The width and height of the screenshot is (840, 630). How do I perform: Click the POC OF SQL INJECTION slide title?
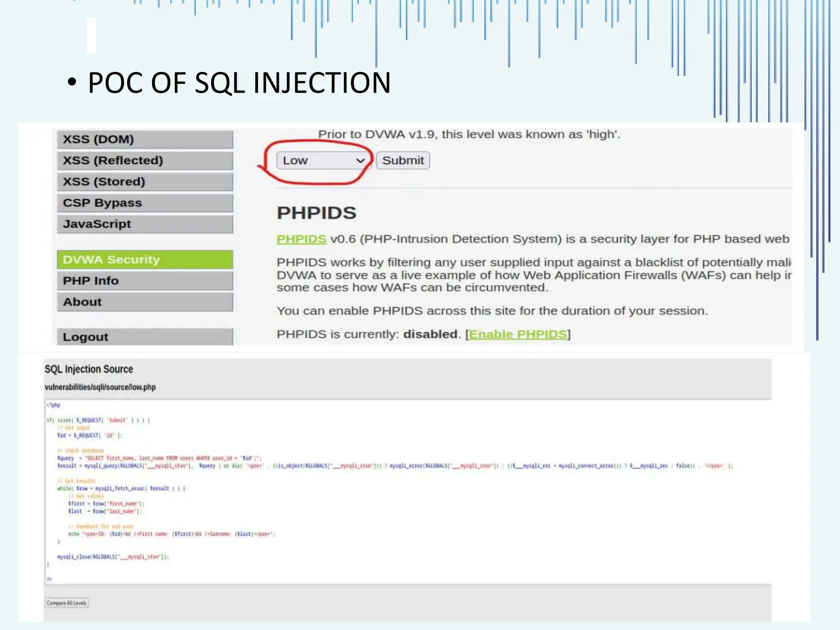click(x=239, y=83)
